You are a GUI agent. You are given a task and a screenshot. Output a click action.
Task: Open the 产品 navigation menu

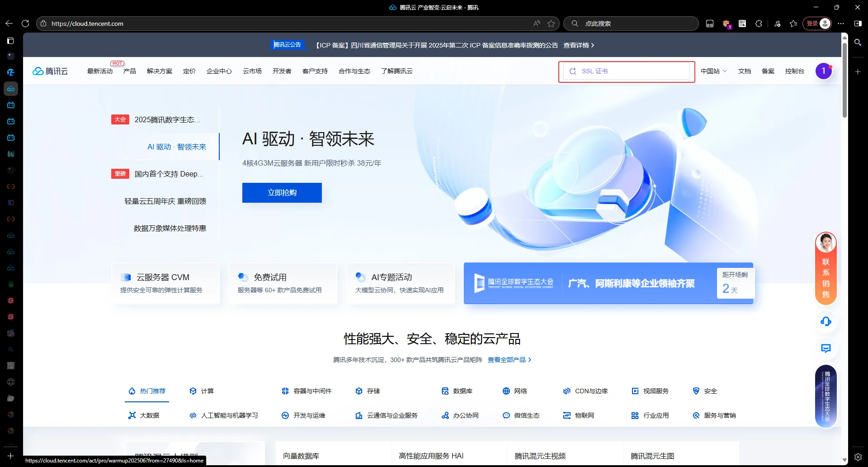click(x=129, y=71)
